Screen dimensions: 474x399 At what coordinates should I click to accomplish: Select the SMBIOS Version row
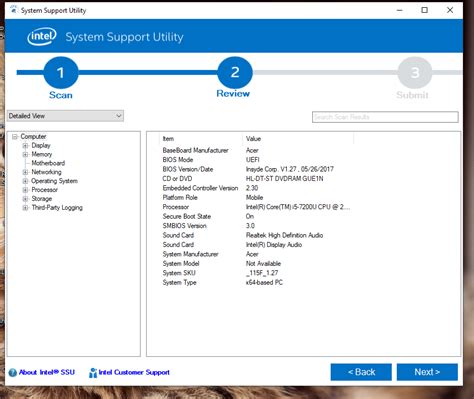[x=257, y=226]
